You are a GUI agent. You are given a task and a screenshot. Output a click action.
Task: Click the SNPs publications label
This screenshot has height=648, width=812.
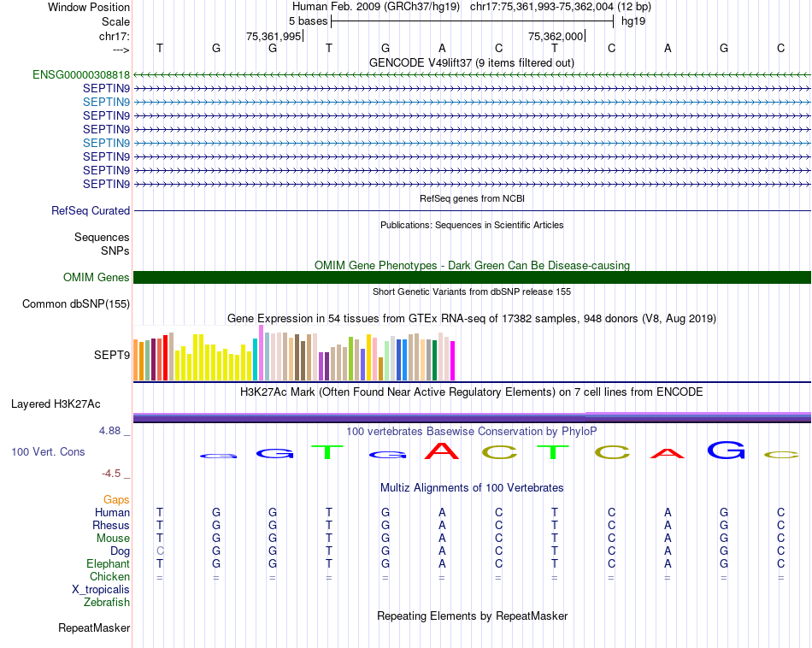pos(115,250)
